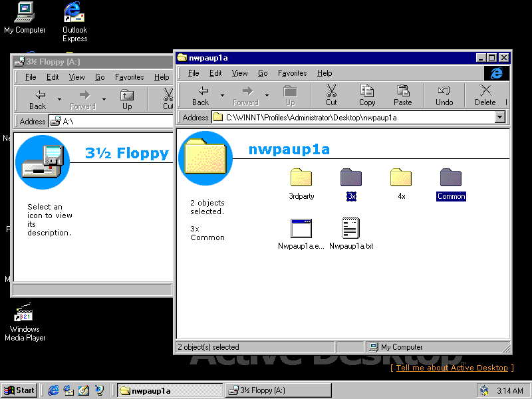Click Paste in the nwpaup1a toolbar
532x399 pixels.
tap(403, 95)
